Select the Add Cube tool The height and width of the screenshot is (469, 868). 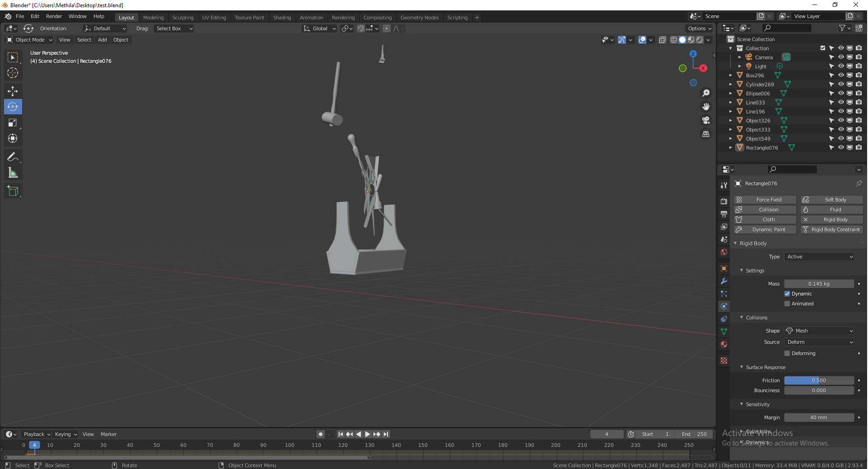(13, 191)
